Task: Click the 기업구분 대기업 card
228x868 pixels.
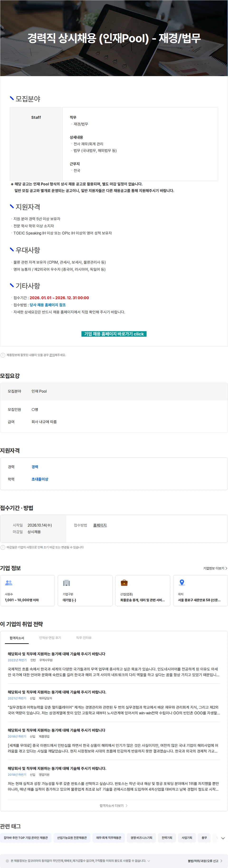Action: 85,590
